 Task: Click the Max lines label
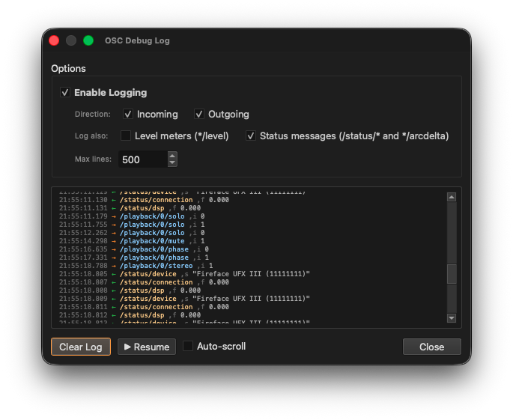pyautogui.click(x=94, y=159)
